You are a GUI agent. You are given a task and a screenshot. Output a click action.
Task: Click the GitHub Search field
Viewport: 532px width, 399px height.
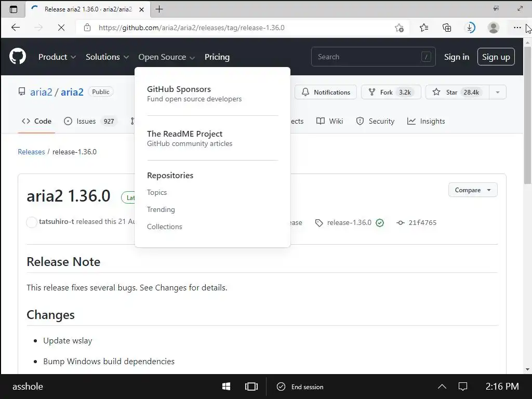click(x=373, y=57)
